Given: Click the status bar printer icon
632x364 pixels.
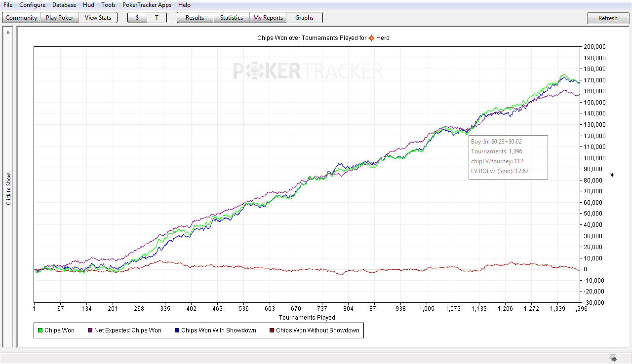Looking at the screenshot, I should click(x=613, y=358).
